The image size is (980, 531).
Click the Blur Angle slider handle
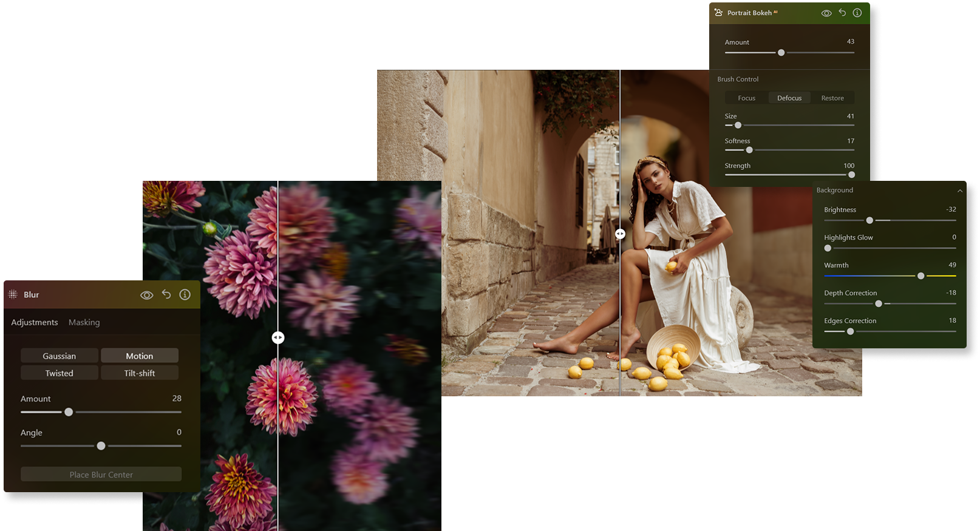pos(101,446)
